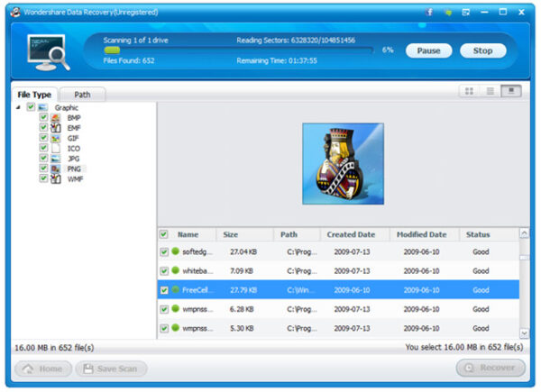541x392 pixels.
Task: Click the GIF file type icon
Action: tap(56, 138)
